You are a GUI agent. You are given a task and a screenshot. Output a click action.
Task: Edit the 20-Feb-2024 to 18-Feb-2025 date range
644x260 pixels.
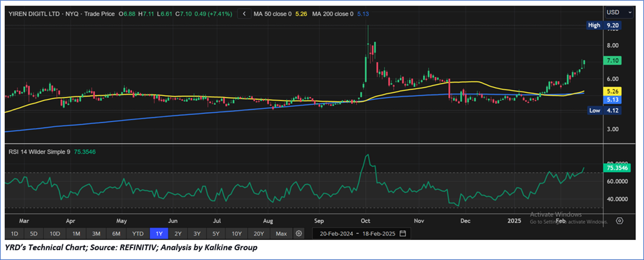(x=356, y=233)
